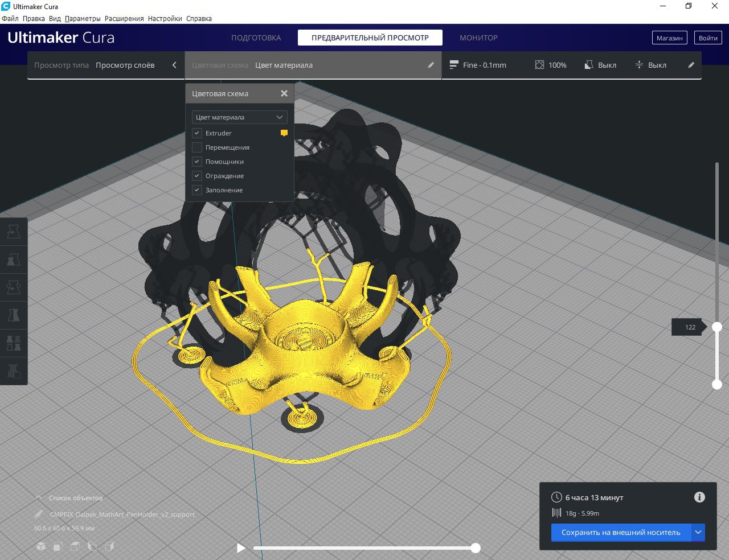Play the layer simulation
Image resolution: width=729 pixels, height=560 pixels.
[x=241, y=548]
